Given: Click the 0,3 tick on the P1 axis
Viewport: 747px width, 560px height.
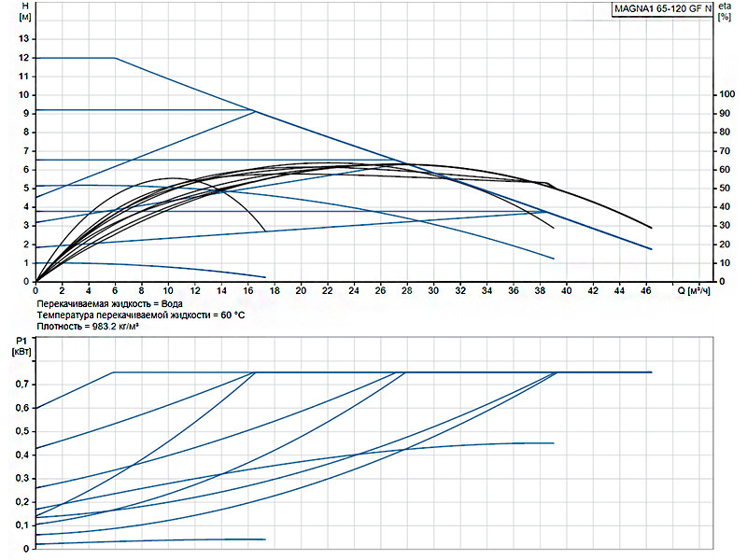Looking at the screenshot, I should pyautogui.click(x=22, y=478).
